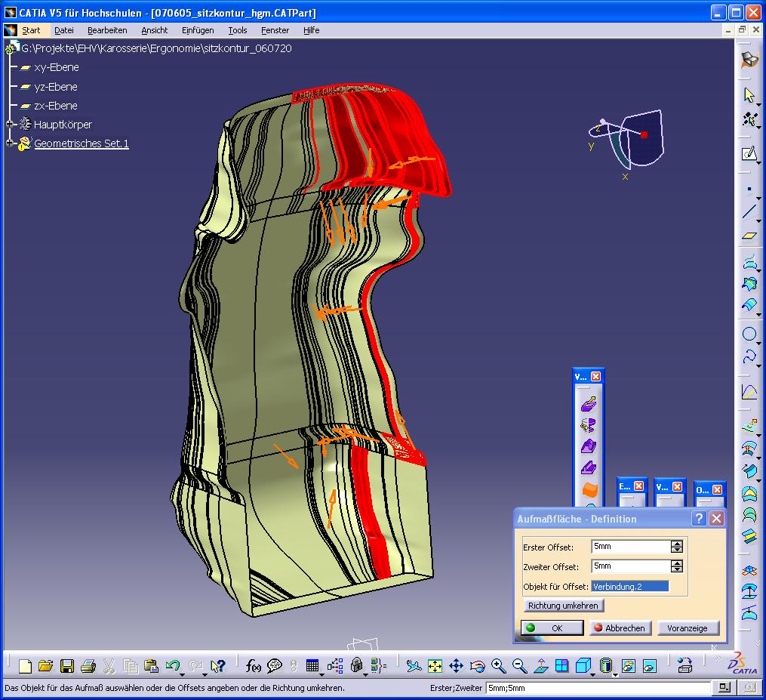Open the Ansicht menu
The width and height of the screenshot is (766, 700).
click(x=155, y=30)
